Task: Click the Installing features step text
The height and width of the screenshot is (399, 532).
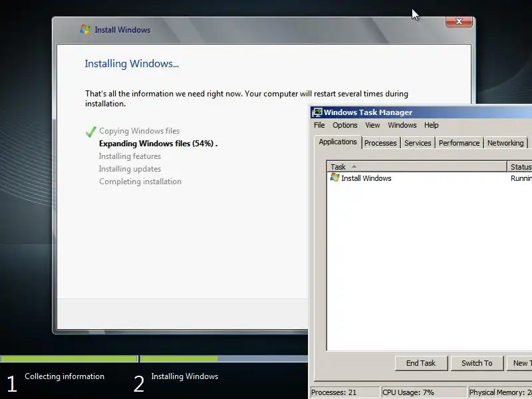Action: 130,156
